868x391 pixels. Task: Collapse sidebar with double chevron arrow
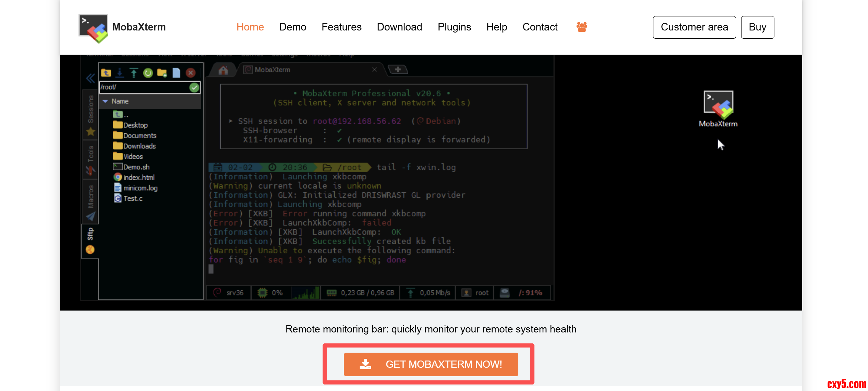point(90,78)
